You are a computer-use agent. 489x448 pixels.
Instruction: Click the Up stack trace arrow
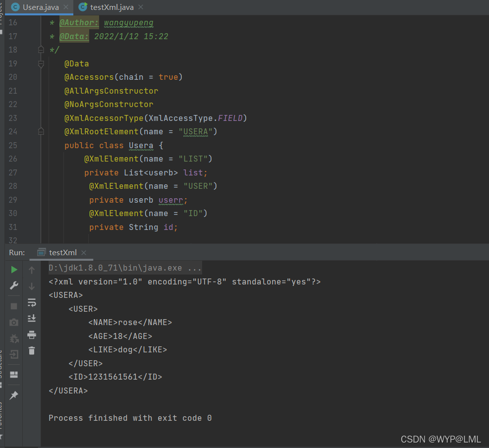click(x=32, y=270)
